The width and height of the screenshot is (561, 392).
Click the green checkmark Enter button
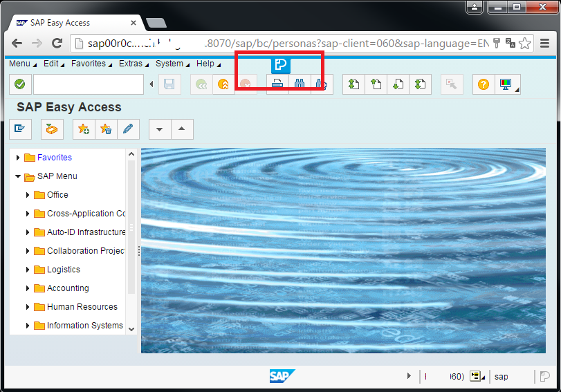tap(20, 84)
